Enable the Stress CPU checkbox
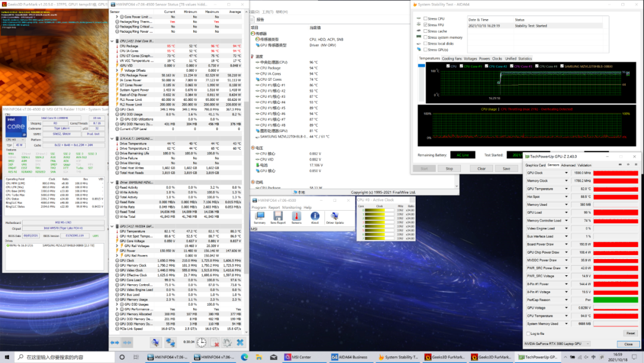Screen dimensions: 644x363 tap(425, 19)
